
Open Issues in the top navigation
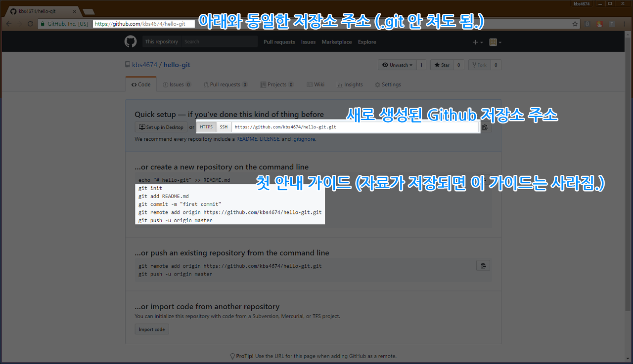[308, 42]
